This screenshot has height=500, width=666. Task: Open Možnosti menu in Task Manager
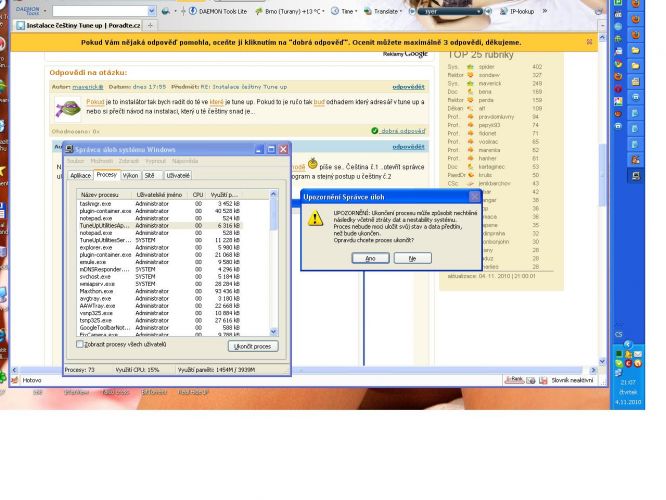pos(102,161)
